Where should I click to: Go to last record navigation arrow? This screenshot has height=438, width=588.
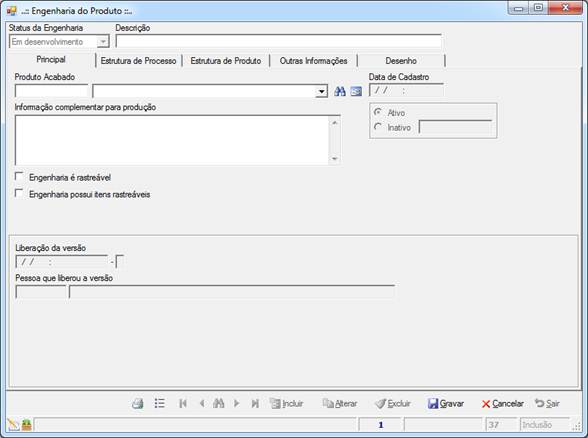tap(255, 404)
